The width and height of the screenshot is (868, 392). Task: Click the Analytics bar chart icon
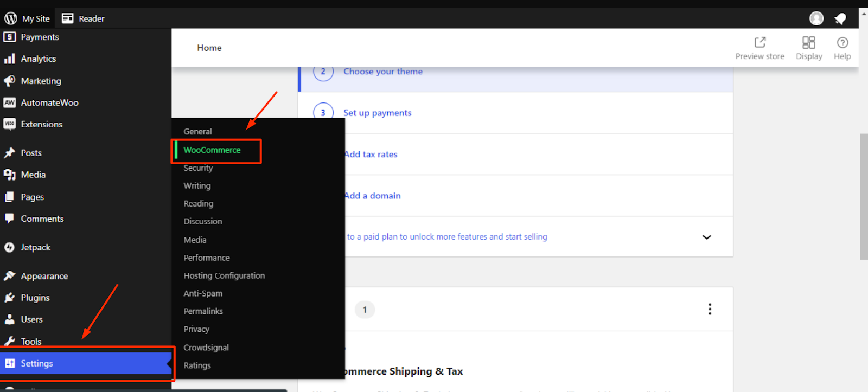point(10,59)
